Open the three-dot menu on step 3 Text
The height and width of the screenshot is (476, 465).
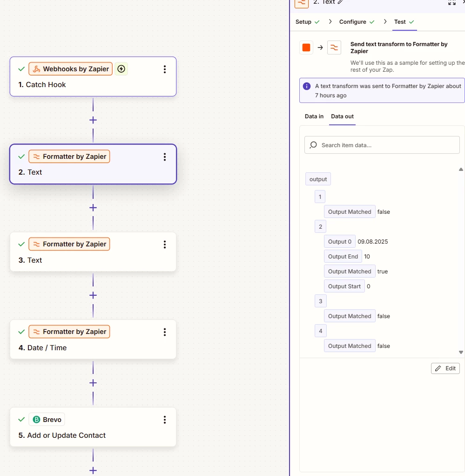pos(165,245)
